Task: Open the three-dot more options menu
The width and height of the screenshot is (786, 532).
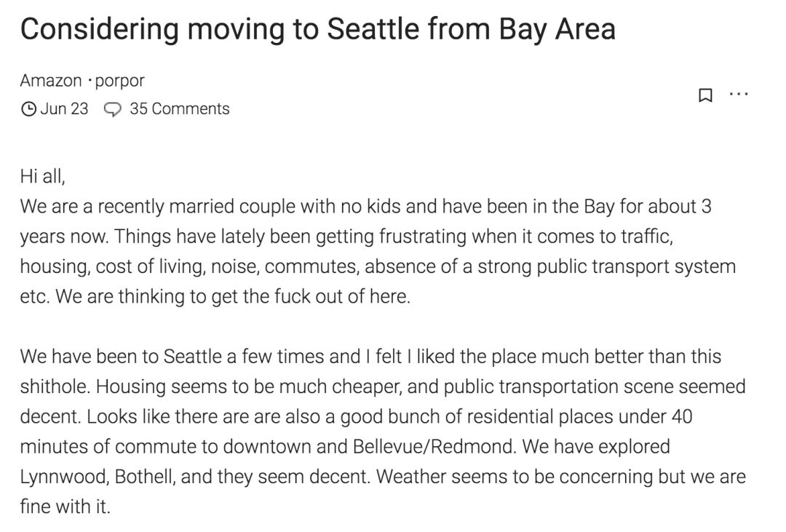Action: click(x=738, y=95)
